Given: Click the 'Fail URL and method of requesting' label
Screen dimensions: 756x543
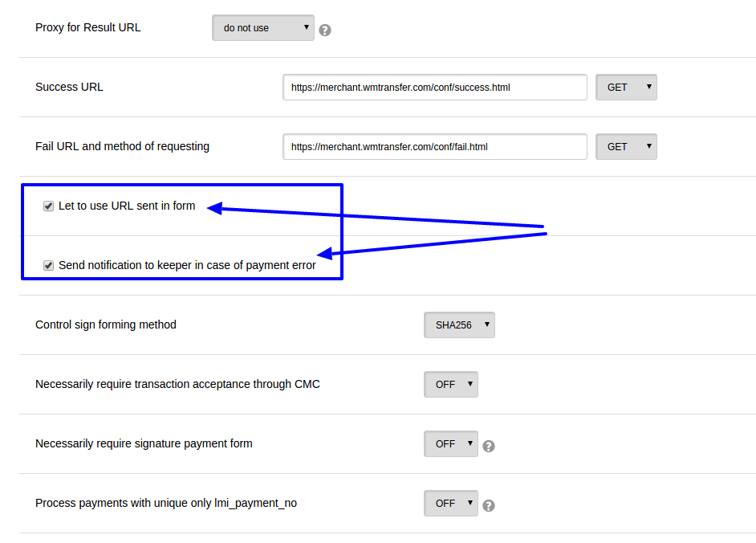Looking at the screenshot, I should coord(122,146).
